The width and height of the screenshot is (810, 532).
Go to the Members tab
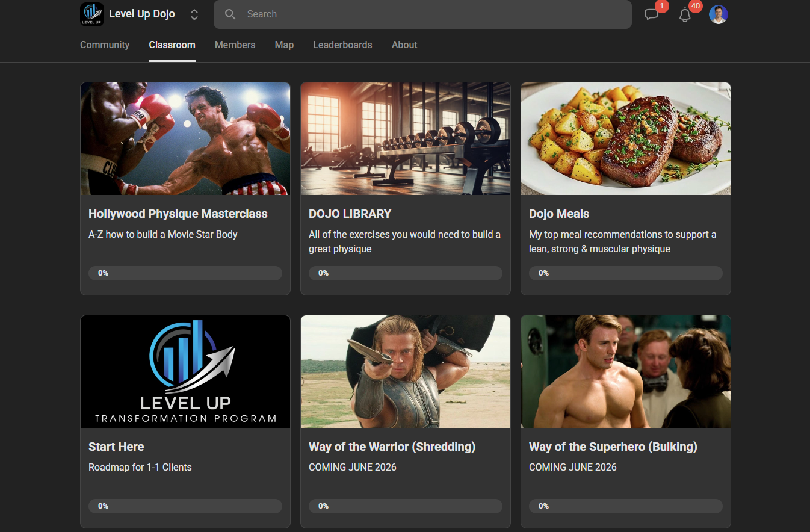(x=235, y=45)
